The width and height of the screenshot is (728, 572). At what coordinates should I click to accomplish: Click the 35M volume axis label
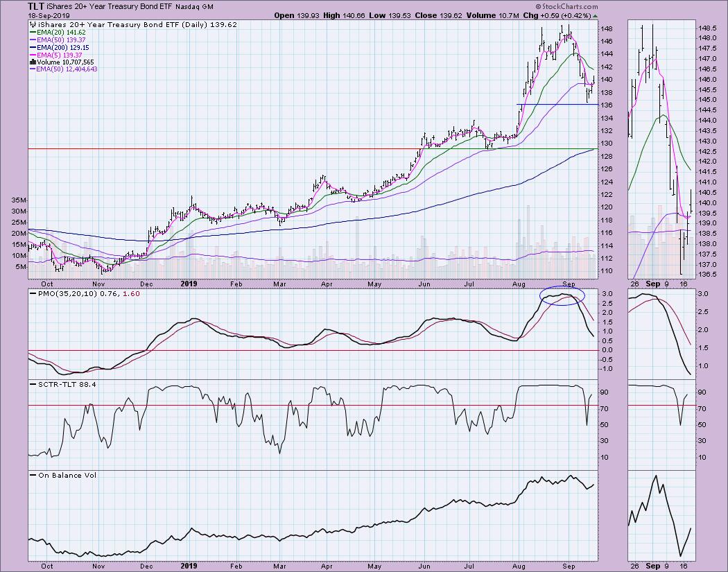coord(19,200)
